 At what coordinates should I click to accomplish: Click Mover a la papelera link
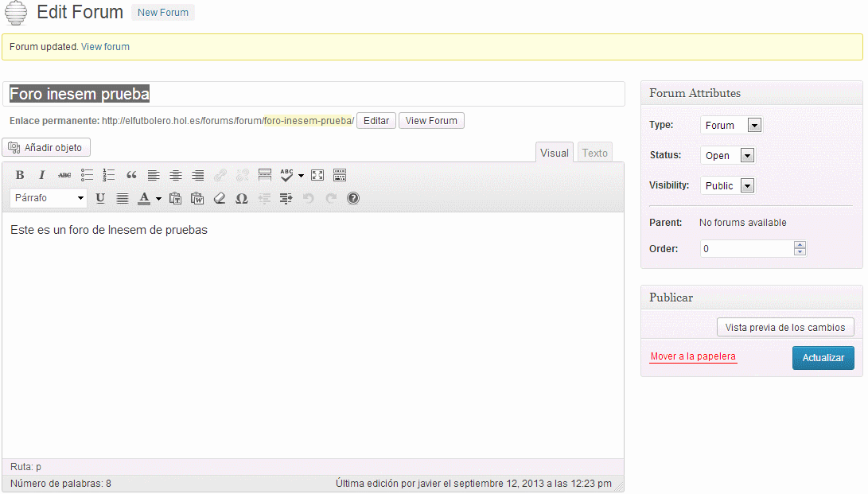point(693,356)
